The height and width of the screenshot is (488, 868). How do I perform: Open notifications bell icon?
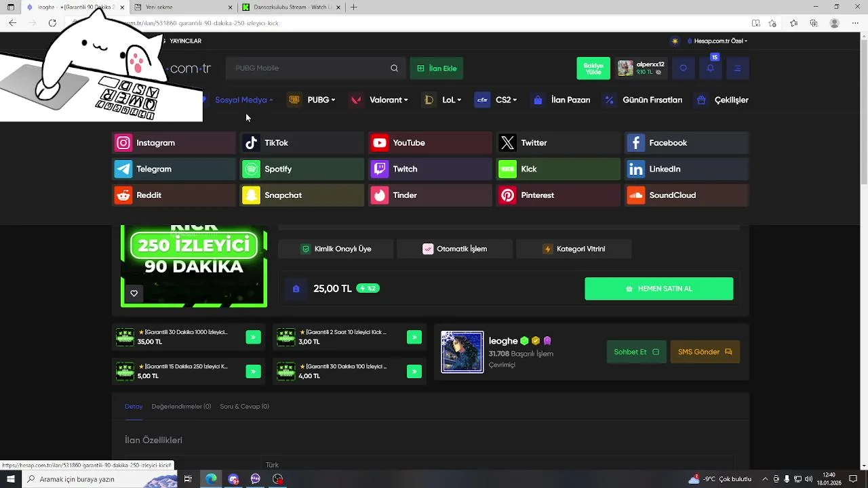point(710,68)
